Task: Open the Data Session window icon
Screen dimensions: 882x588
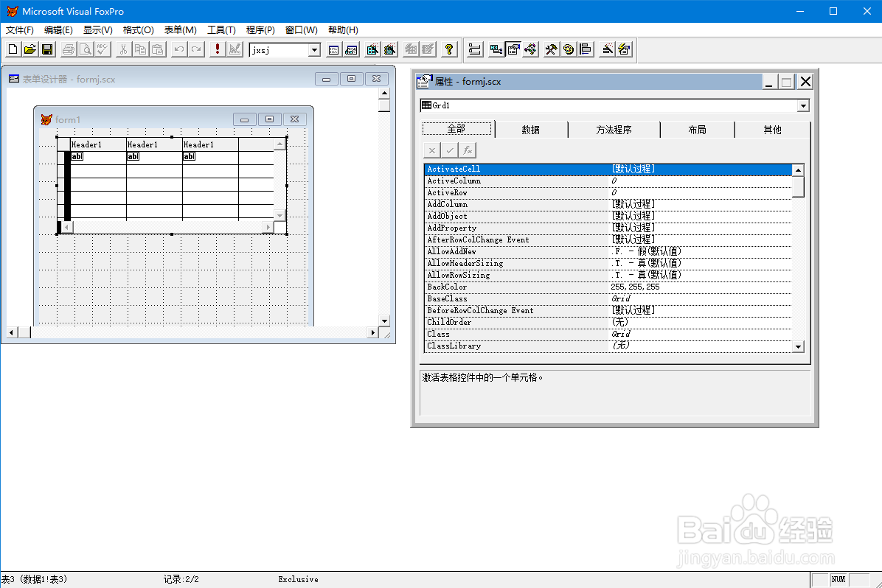Action: (352, 49)
